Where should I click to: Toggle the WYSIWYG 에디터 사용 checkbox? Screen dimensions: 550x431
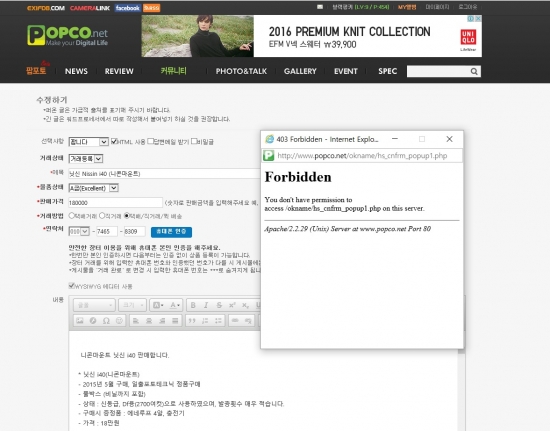tap(72, 285)
